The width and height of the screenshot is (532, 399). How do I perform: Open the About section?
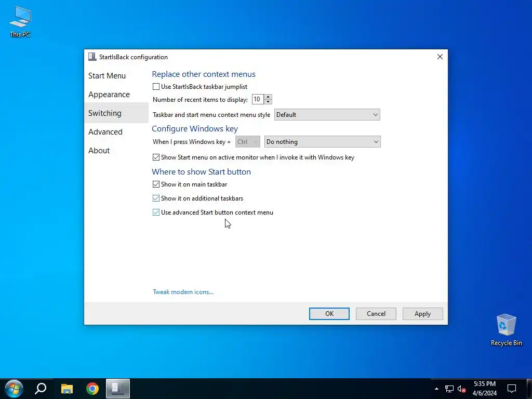point(116,150)
